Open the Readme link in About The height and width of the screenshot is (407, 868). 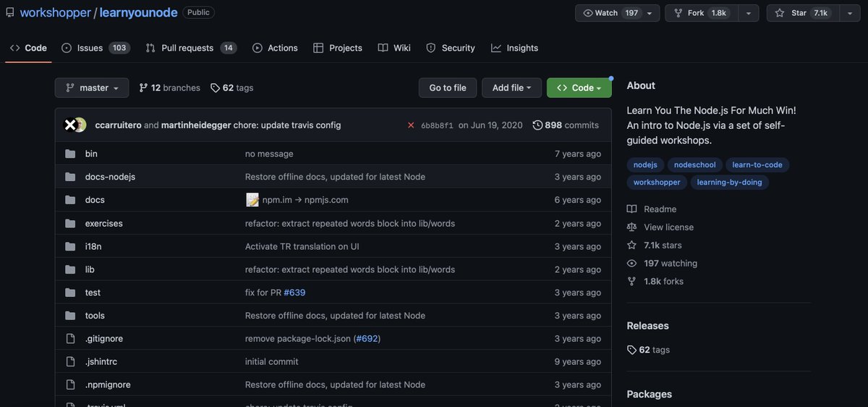(x=652, y=209)
